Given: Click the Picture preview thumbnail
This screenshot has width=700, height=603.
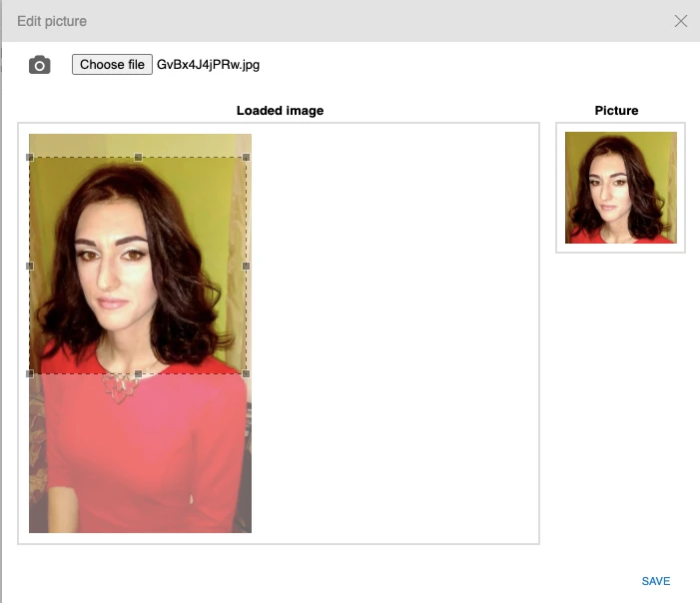Looking at the screenshot, I should [620, 188].
